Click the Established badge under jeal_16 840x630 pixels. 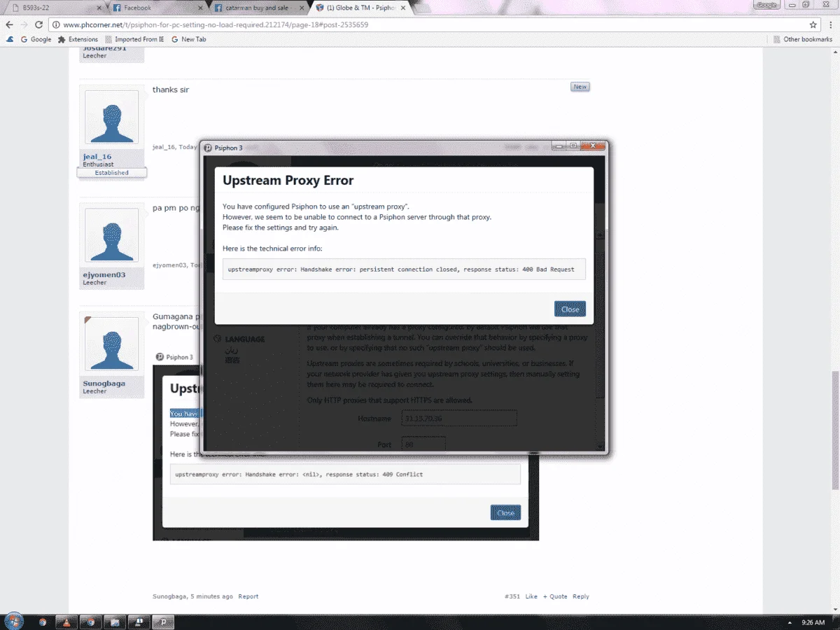pos(112,172)
